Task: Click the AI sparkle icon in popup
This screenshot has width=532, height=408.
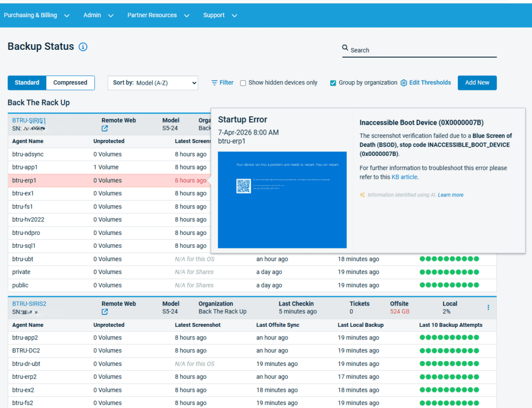Action: coord(362,195)
